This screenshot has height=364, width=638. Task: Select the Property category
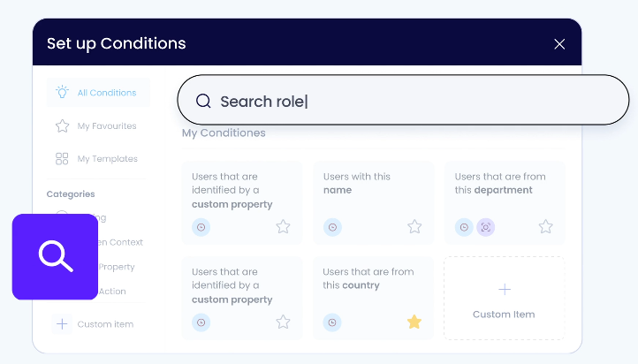pos(117,267)
